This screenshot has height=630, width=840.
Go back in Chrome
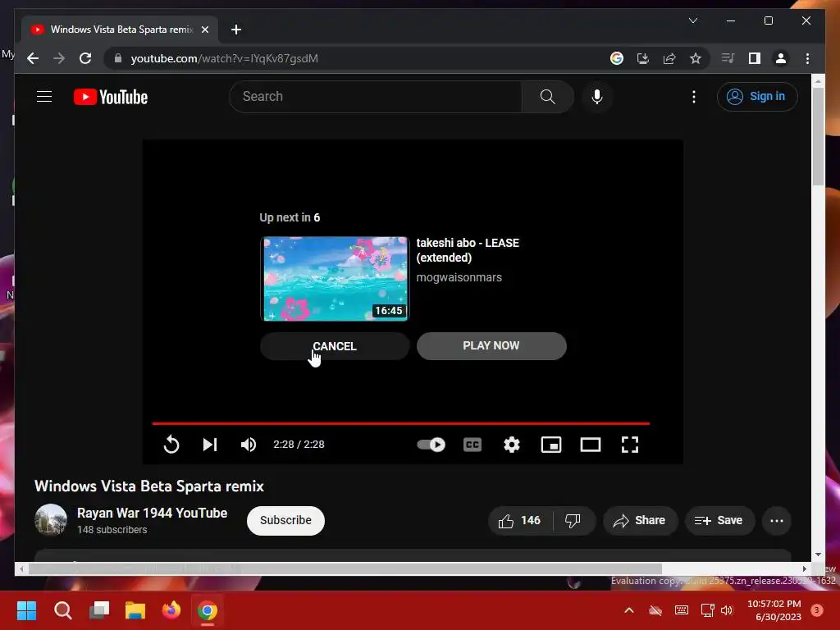[33, 58]
